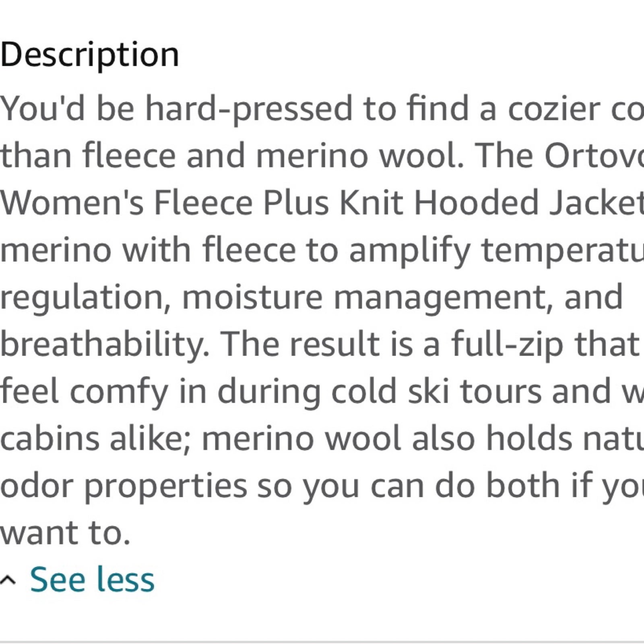Click the "Women's Fleece Plus Knit" product name

click(x=202, y=202)
